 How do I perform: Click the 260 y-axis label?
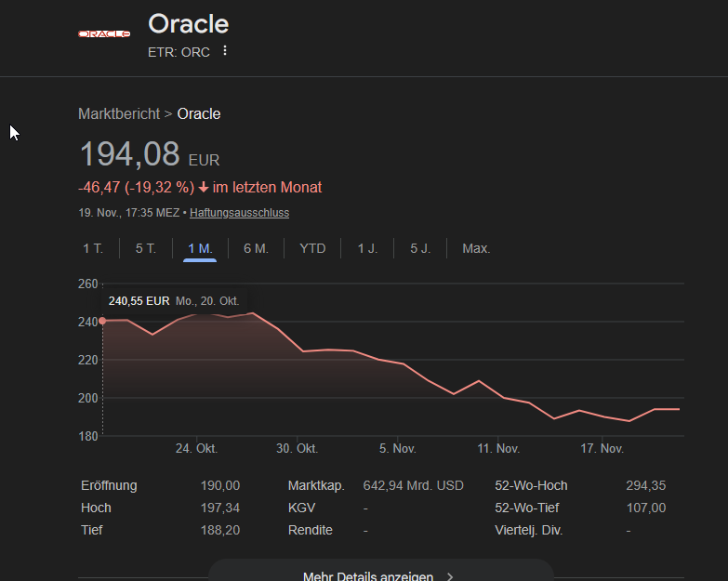tap(88, 284)
